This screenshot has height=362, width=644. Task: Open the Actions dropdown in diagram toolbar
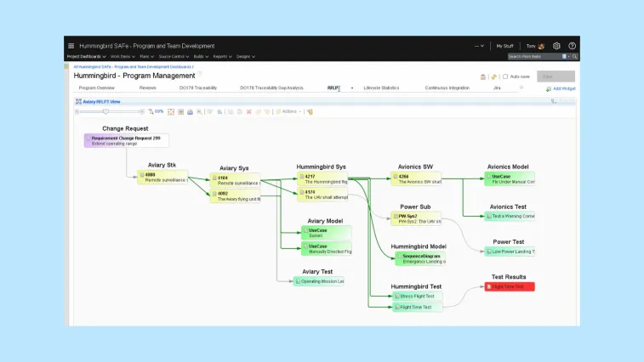(x=288, y=111)
